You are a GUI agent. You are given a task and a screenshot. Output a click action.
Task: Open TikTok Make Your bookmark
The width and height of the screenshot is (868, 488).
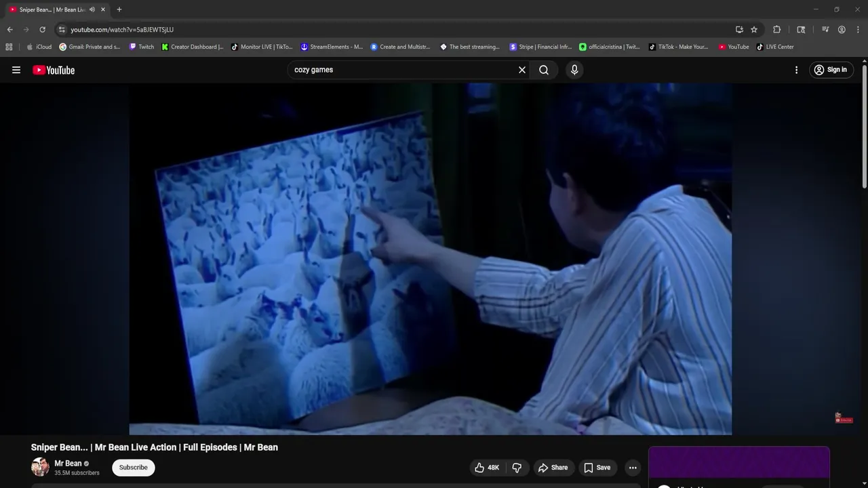(x=679, y=47)
